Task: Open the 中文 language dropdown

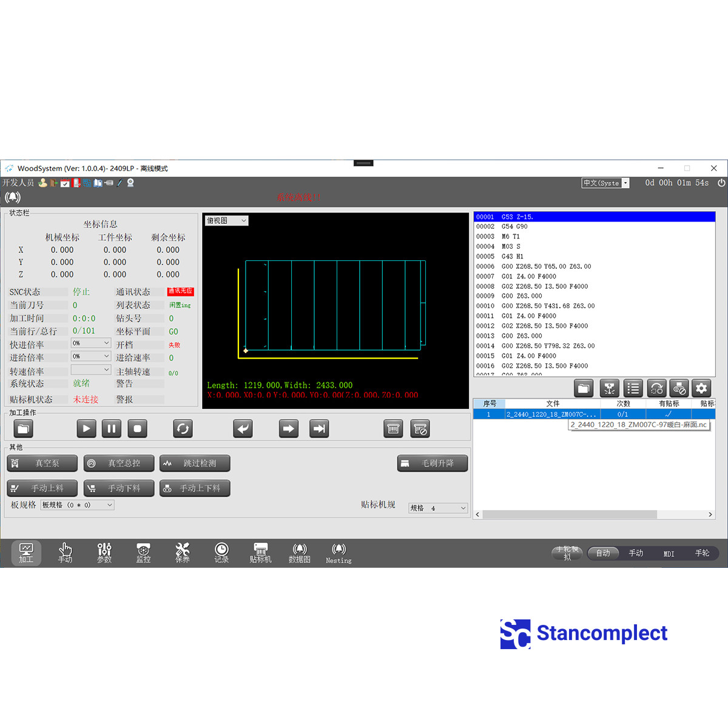Action: click(x=605, y=183)
